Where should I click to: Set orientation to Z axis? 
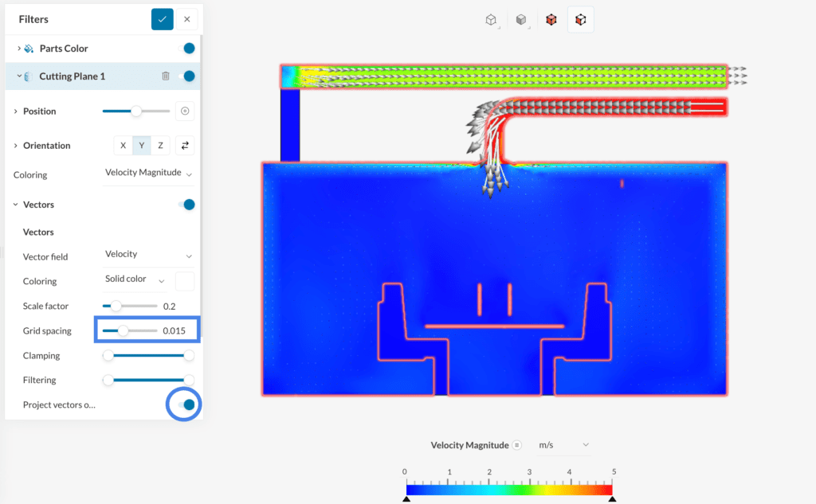tap(160, 146)
